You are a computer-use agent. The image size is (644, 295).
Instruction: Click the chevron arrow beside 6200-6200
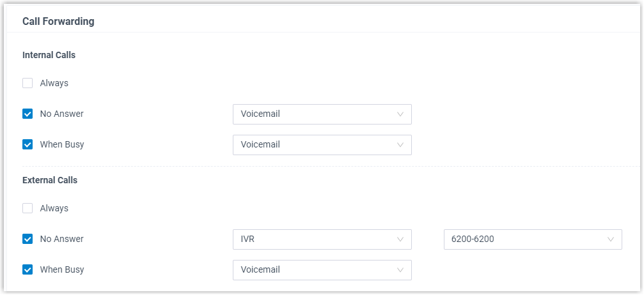[x=611, y=239]
